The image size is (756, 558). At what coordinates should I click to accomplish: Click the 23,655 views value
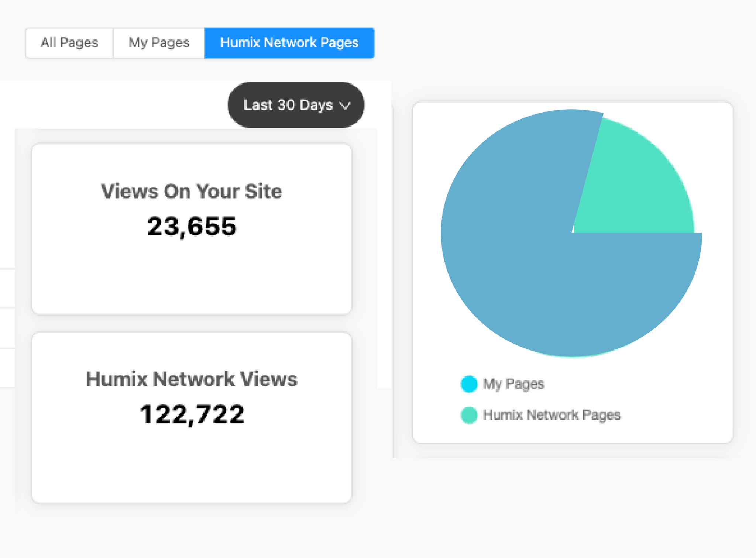click(x=192, y=226)
